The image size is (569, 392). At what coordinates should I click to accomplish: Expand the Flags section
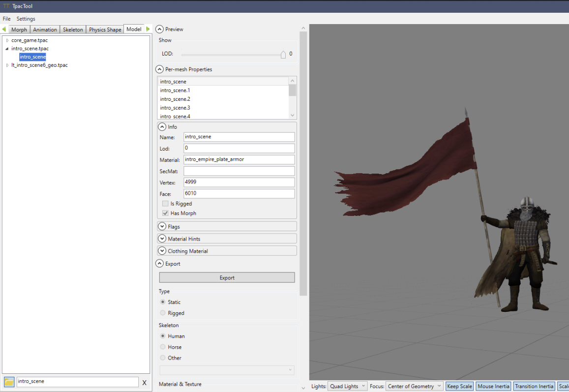162,226
